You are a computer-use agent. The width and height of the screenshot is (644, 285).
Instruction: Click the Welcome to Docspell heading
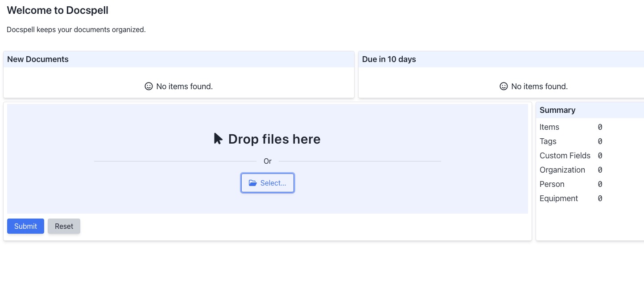tap(57, 10)
